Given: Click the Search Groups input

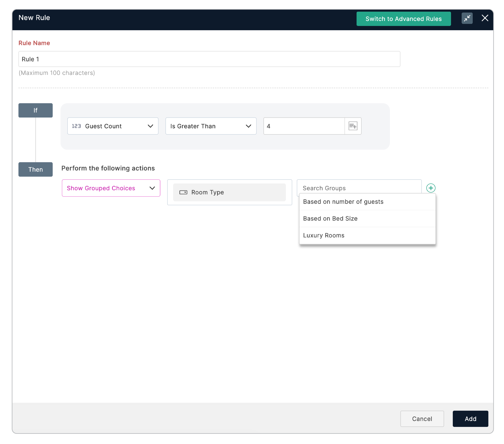Looking at the screenshot, I should point(345,188).
